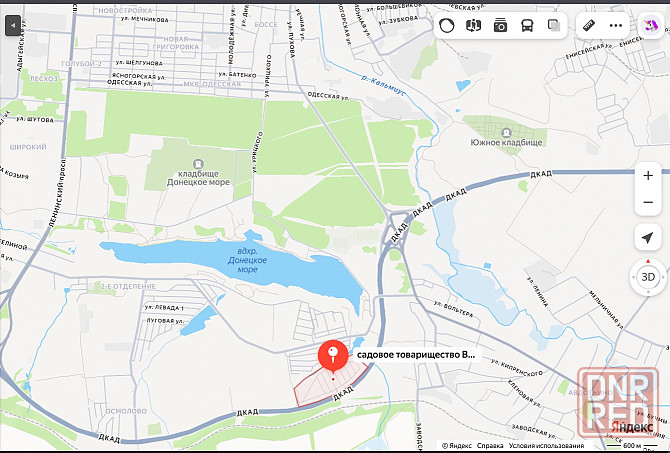This screenshot has height=453, width=670.
Task: Open the садовое товарищество place label
Action: 416,355
